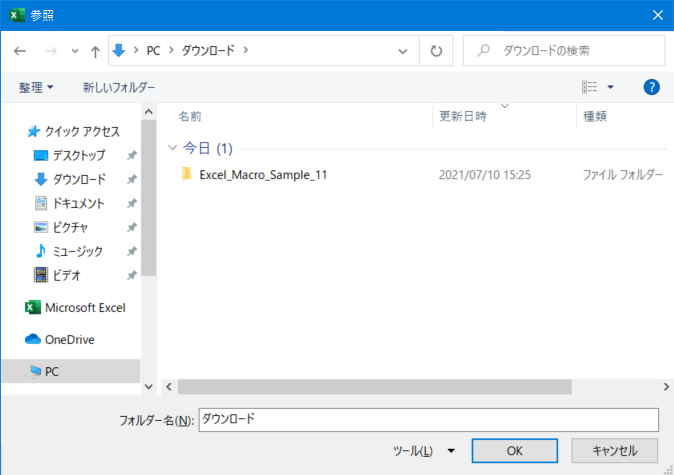Click the pin icon beside ドキュメント
The width and height of the screenshot is (674, 475).
point(132,203)
